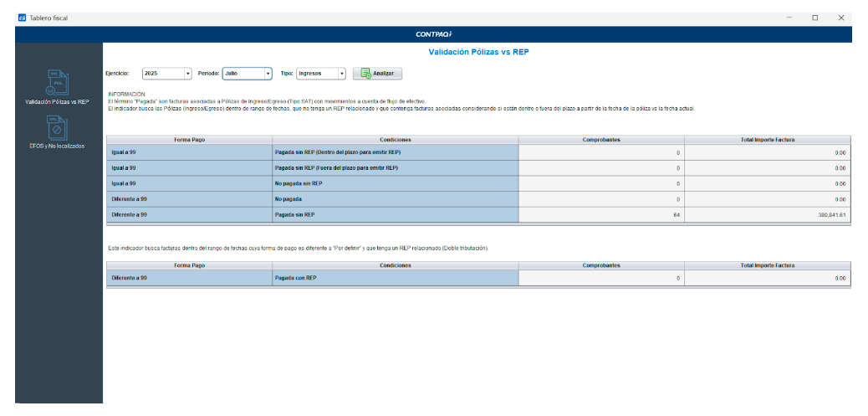Screen dimensions: 868x416
Task: Expand the Ejercicio year dropdown
Action: click(x=187, y=74)
